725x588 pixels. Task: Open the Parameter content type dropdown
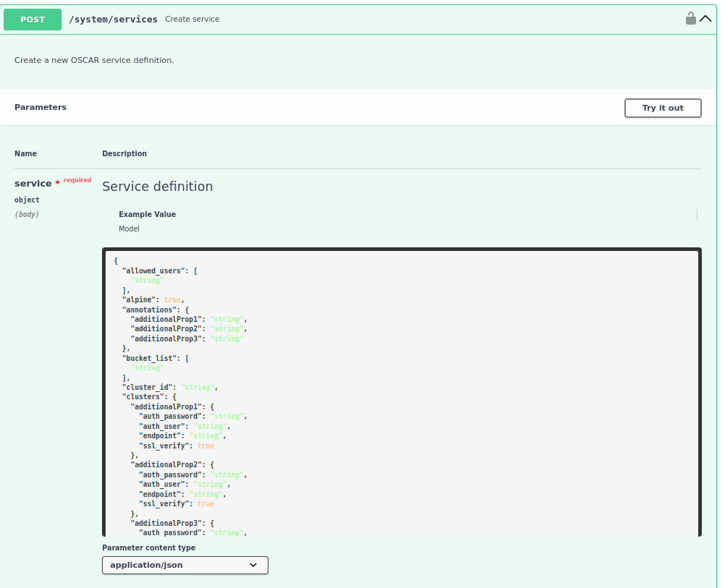click(185, 565)
